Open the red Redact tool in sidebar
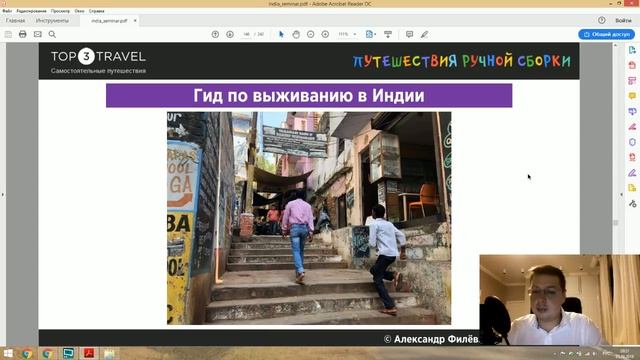This screenshot has width=640, height=360. 632,127
